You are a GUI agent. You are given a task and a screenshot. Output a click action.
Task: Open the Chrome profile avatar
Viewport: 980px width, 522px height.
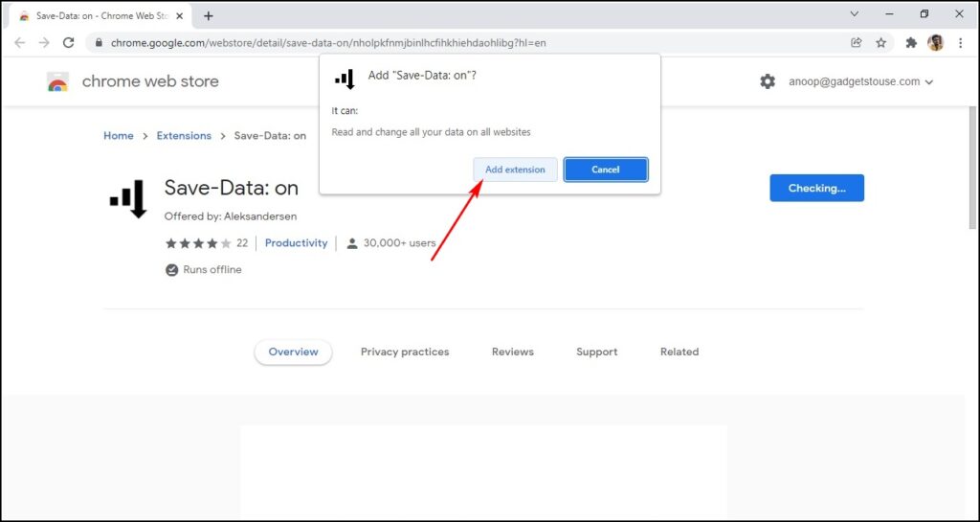pyautogui.click(x=936, y=42)
